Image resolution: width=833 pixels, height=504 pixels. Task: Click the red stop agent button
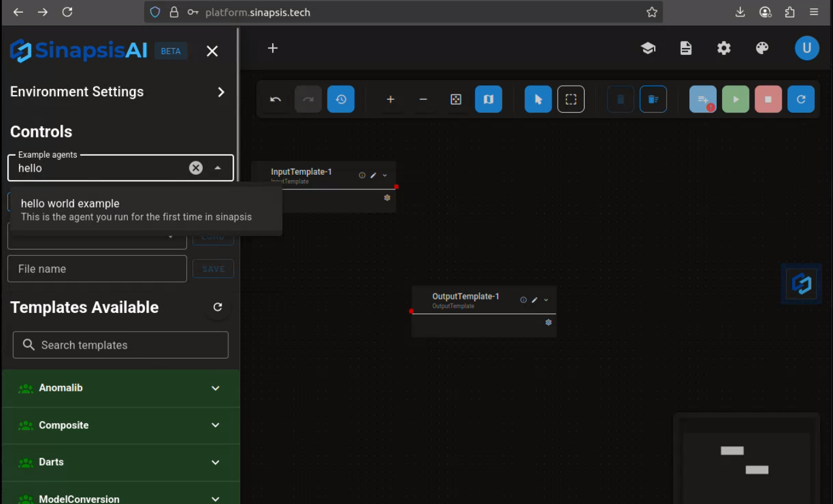coord(768,99)
